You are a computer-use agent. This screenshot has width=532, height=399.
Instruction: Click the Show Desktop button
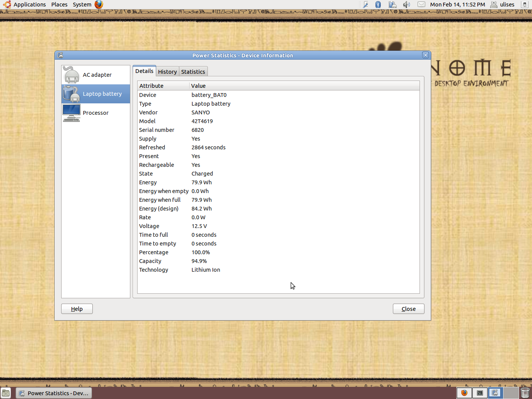pyautogui.click(x=6, y=393)
